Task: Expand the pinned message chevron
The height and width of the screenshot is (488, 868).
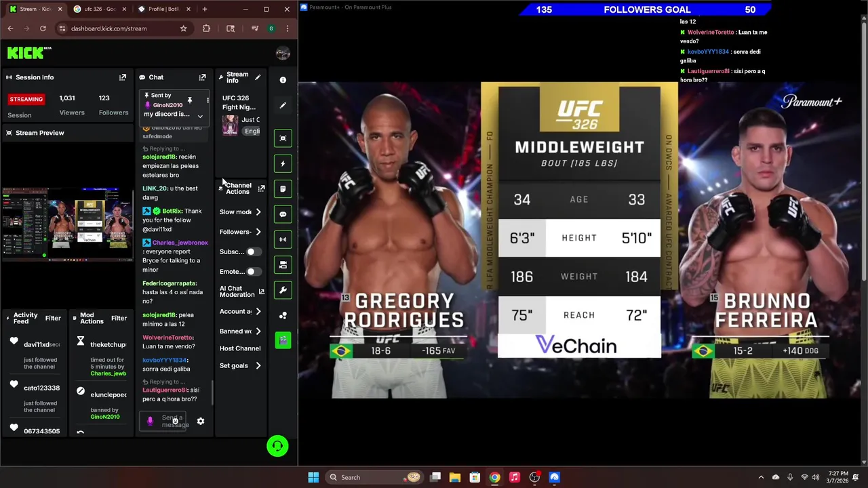Action: (200, 116)
